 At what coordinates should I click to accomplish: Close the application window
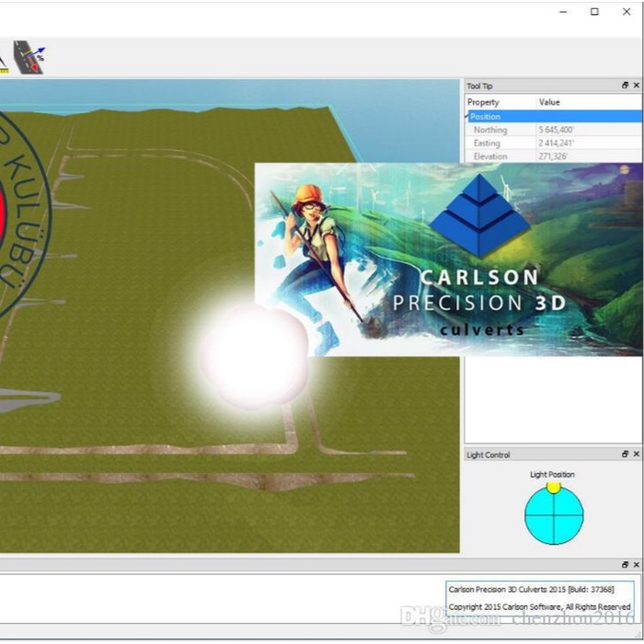click(x=627, y=12)
